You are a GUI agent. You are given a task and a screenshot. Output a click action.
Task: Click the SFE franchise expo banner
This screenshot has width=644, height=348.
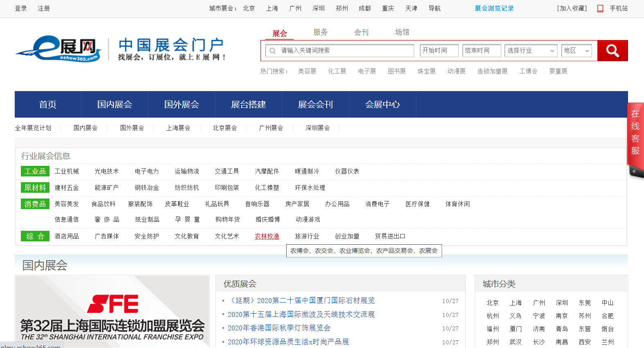pos(112,312)
